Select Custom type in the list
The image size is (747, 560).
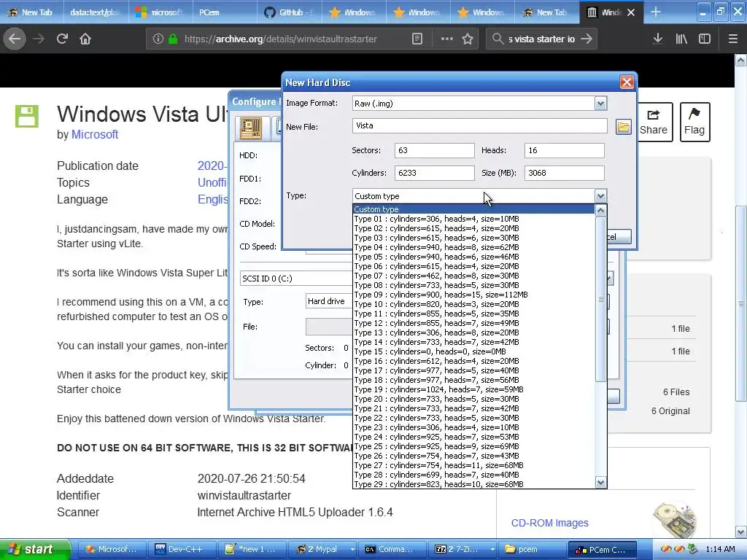(474, 209)
